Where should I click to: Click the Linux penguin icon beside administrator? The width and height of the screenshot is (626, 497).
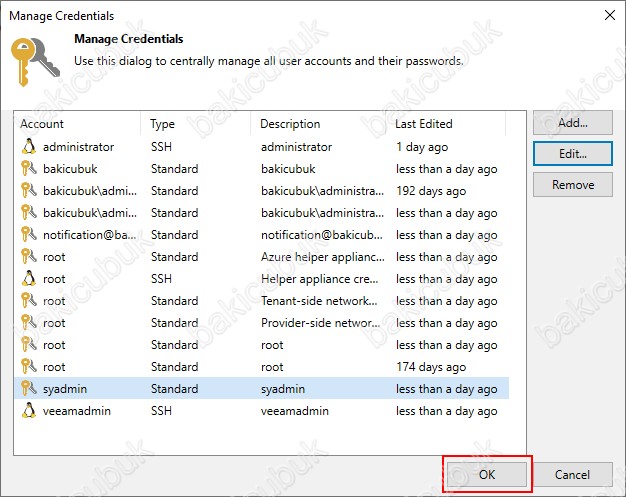(29, 147)
